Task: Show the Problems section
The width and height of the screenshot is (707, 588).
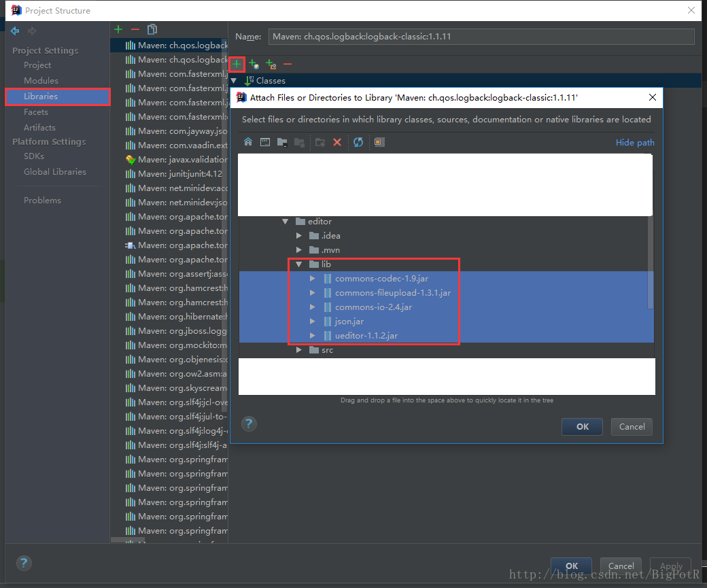Action: [42, 201]
